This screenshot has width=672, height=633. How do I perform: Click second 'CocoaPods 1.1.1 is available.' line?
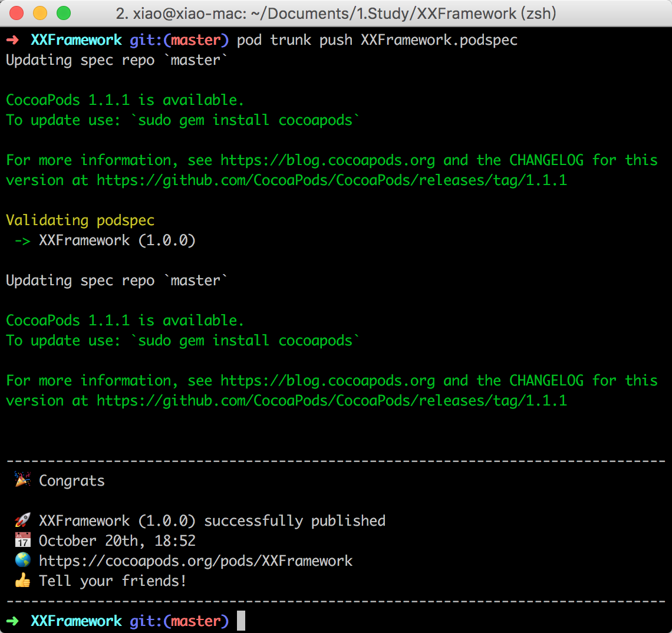pos(125,320)
